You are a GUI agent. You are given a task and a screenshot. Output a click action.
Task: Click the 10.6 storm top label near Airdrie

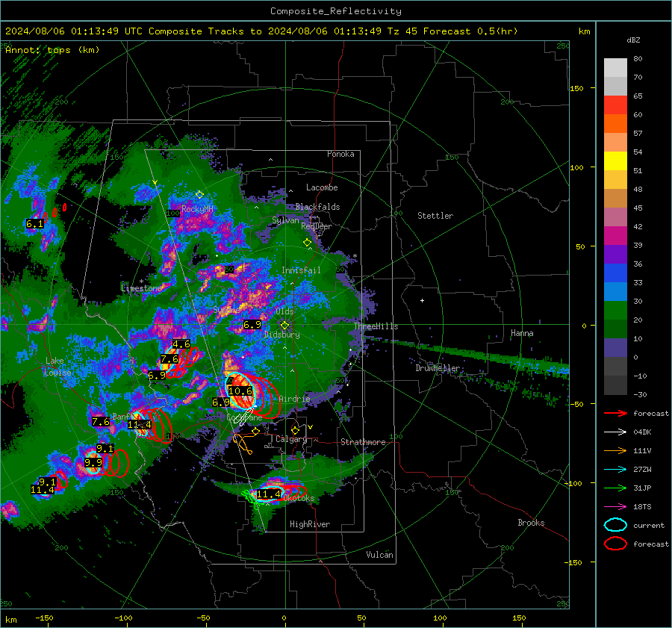(240, 391)
